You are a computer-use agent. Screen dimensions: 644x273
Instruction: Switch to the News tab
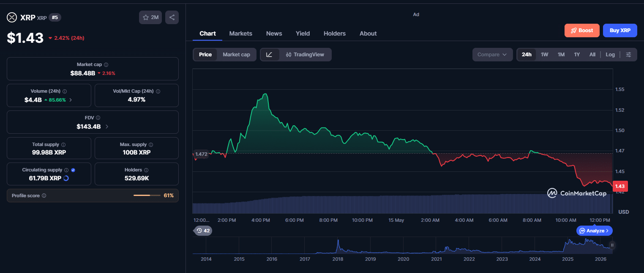coord(274,33)
